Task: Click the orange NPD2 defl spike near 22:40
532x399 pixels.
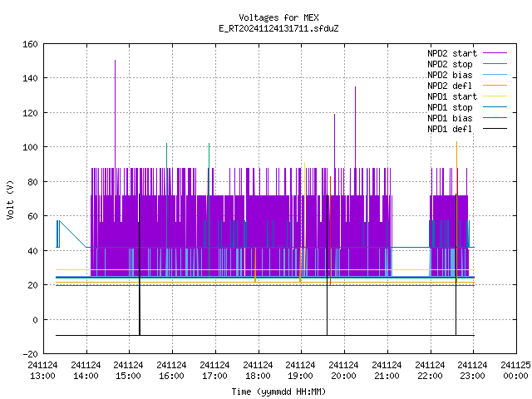Action: pyautogui.click(x=456, y=212)
